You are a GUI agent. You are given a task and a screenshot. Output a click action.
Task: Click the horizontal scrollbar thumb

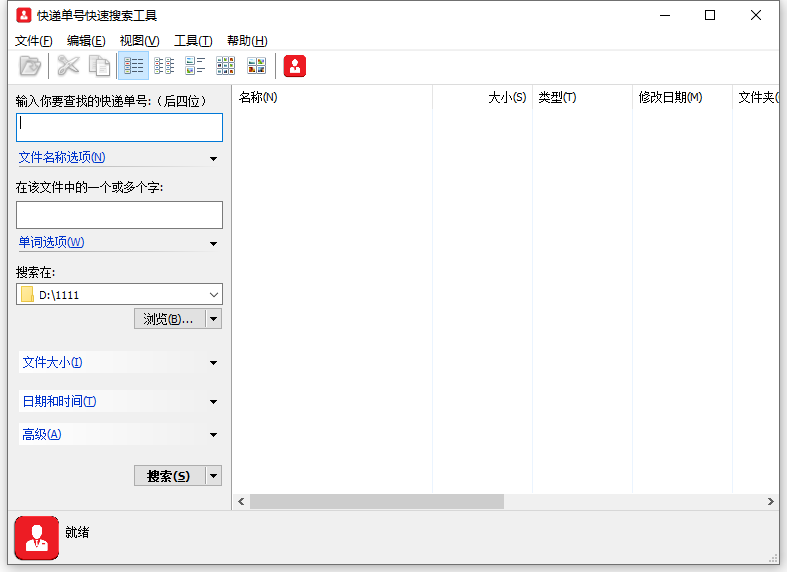(377, 501)
